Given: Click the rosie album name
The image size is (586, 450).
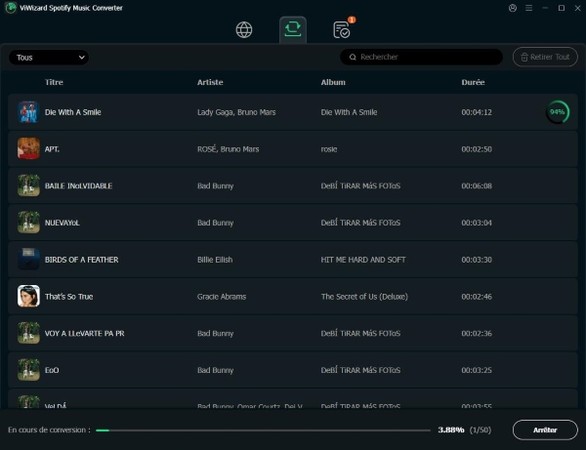Looking at the screenshot, I should tap(329, 149).
